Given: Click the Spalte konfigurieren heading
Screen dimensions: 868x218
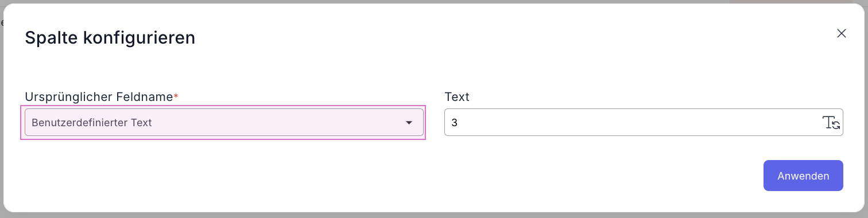Looking at the screenshot, I should click(x=110, y=38).
